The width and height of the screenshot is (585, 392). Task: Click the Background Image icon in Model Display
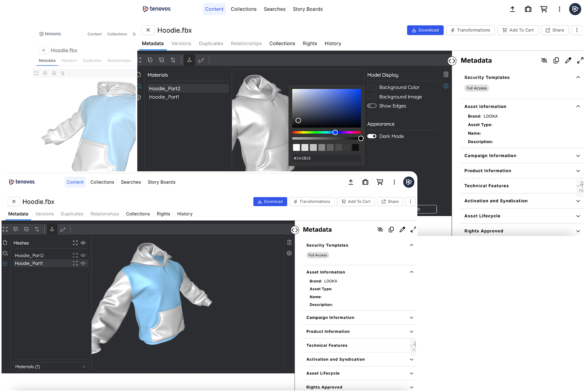(372, 97)
